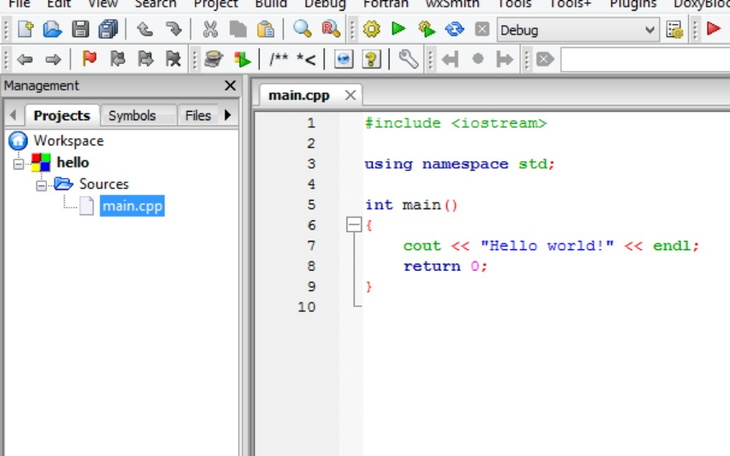Switch to the Symbols tab
The width and height of the screenshot is (730, 456).
132,116
